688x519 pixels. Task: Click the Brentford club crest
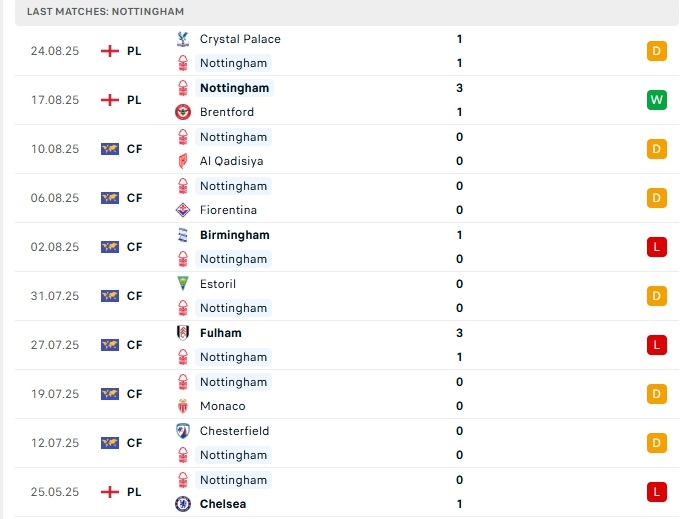pyautogui.click(x=182, y=112)
